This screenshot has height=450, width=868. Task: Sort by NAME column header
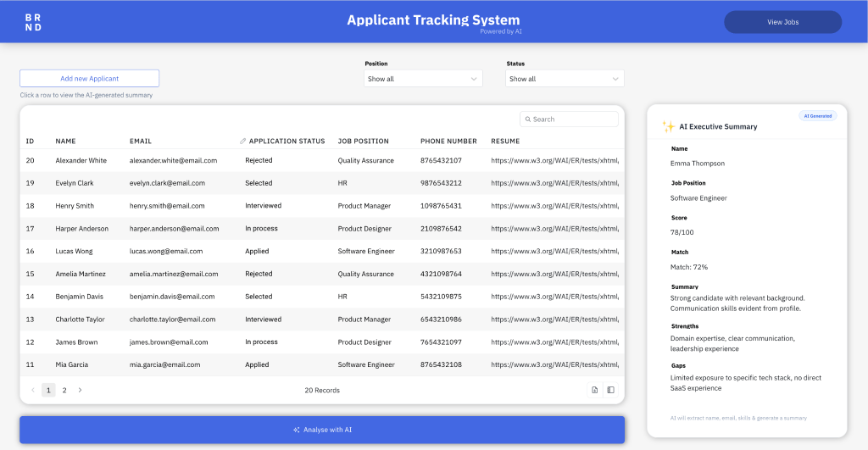(x=65, y=142)
